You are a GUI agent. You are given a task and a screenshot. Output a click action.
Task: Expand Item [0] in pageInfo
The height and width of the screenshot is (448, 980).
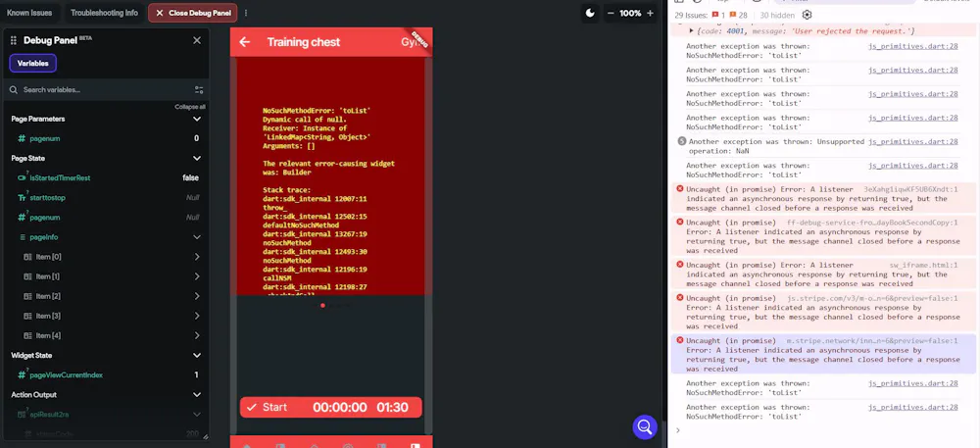197,257
